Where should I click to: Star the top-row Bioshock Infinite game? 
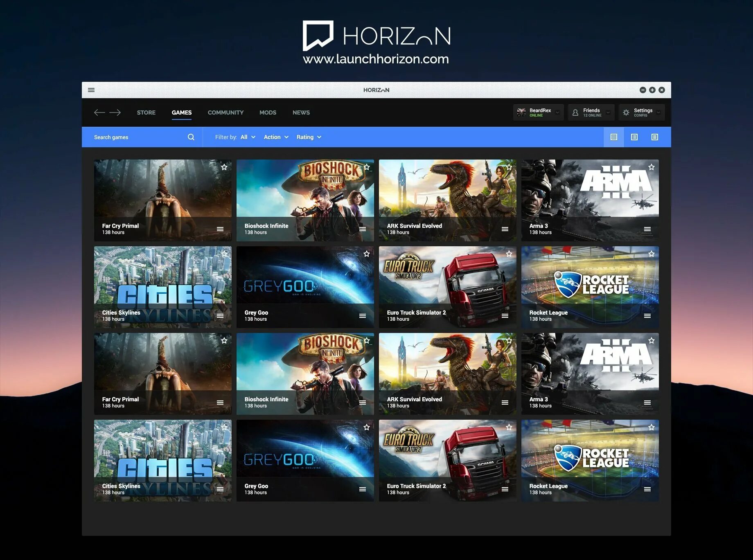click(x=367, y=167)
